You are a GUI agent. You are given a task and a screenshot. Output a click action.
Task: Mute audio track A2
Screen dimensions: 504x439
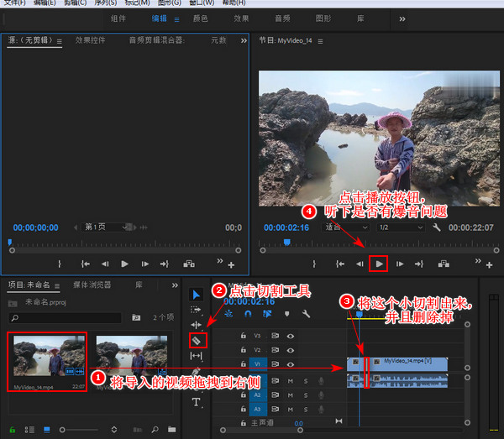pos(291,395)
